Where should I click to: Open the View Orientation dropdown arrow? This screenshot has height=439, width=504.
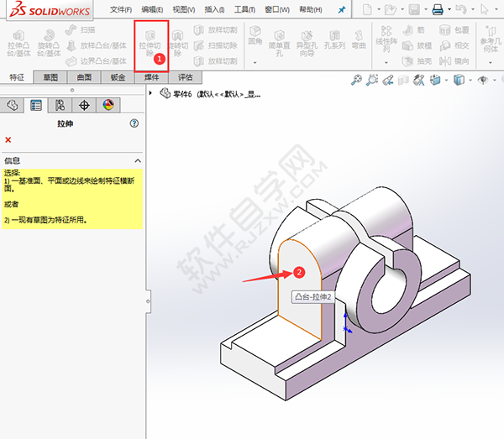coord(447,80)
